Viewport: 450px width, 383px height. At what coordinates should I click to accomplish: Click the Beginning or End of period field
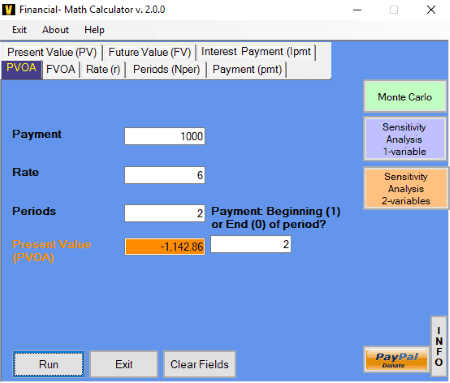point(251,244)
